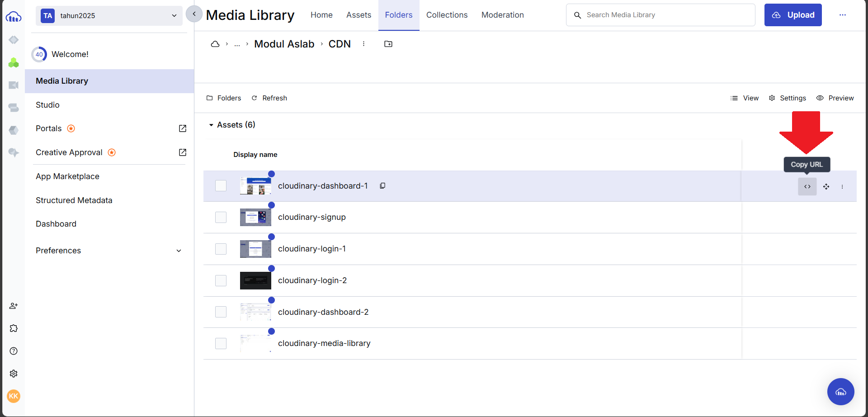Viewport: 868px width, 417px height.
Task: Collapse the Assets (6) section
Action: click(x=211, y=125)
